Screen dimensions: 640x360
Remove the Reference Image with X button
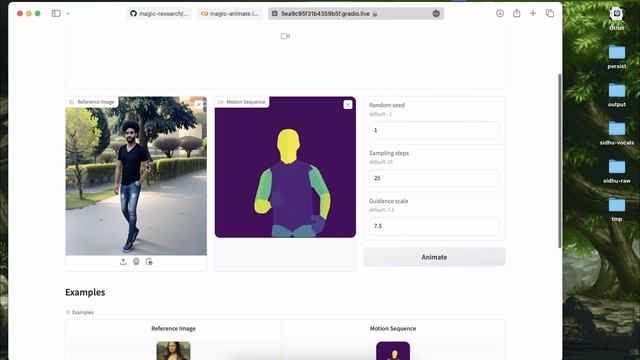[199, 104]
